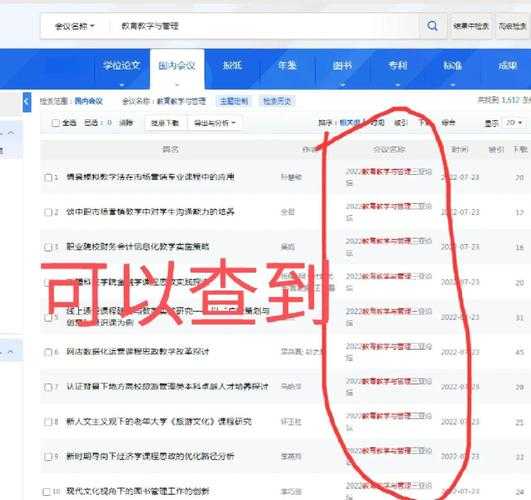This screenshot has height=500, width=531.
Task: Collapse the upper left sidebar filter group
Action: [x=11, y=133]
